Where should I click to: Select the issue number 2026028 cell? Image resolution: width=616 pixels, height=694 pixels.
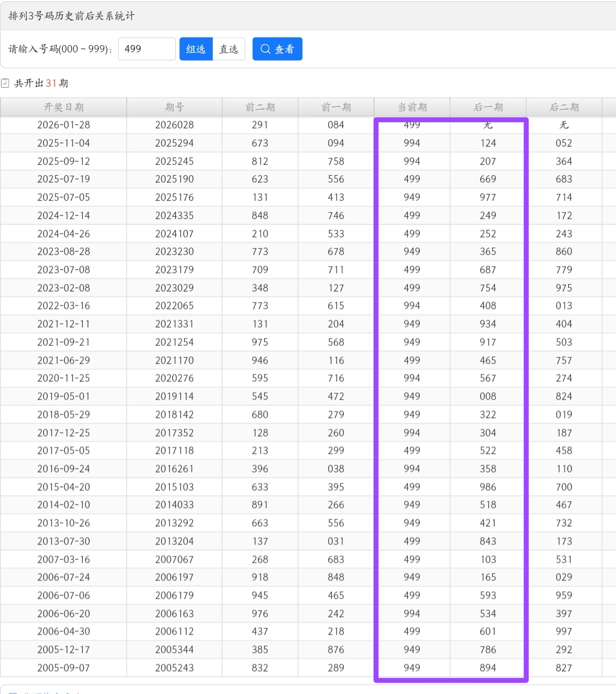click(x=174, y=125)
